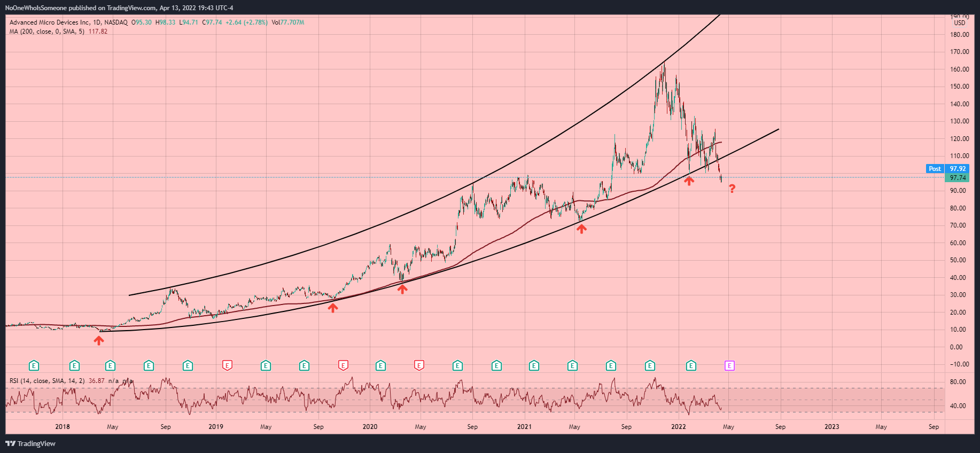Click the +2.64 (+2.78%) change value
Viewport: 980px width, 453px height.
coord(246,22)
